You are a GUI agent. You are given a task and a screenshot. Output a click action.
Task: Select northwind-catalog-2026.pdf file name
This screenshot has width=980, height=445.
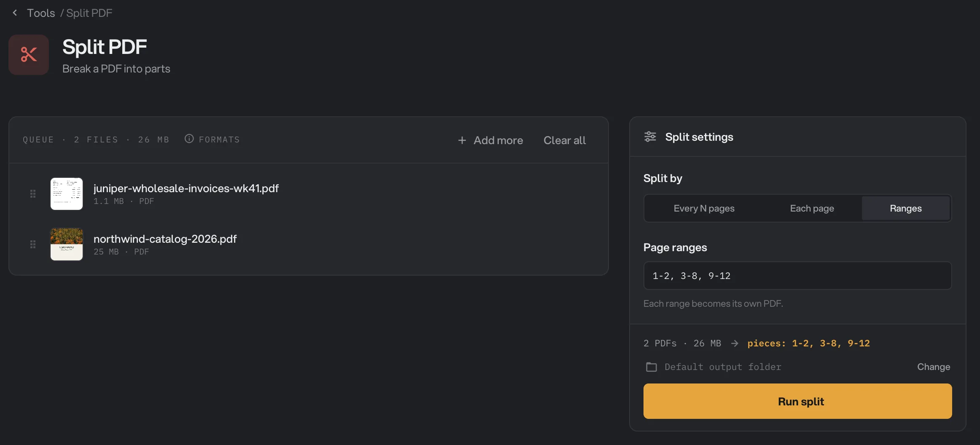coord(165,239)
